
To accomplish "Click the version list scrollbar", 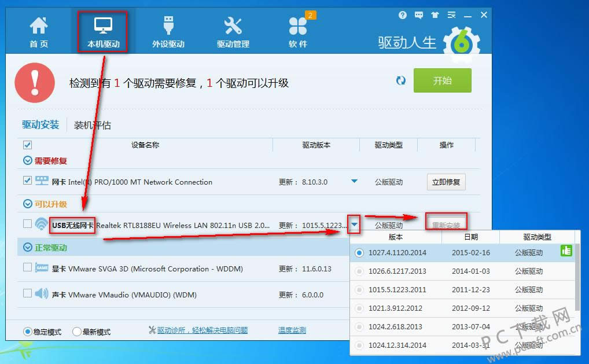I will click(577, 277).
